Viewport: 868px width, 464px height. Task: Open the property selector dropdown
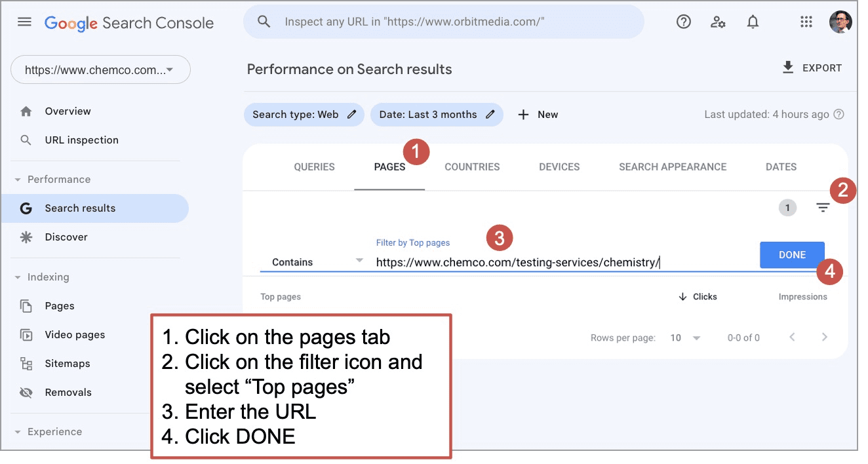[100, 69]
